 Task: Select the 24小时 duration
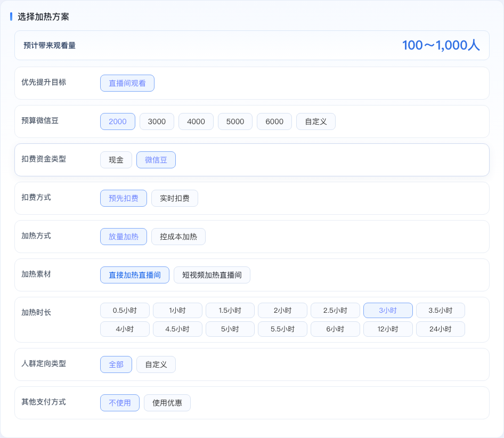[x=441, y=329]
